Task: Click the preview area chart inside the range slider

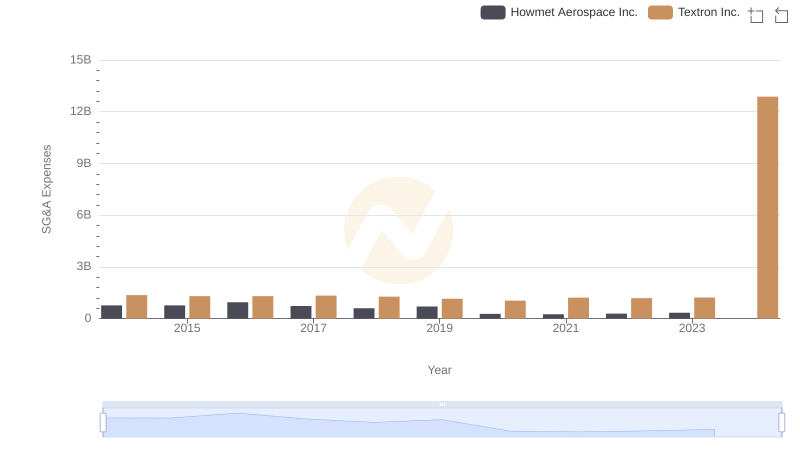Action: (442, 423)
